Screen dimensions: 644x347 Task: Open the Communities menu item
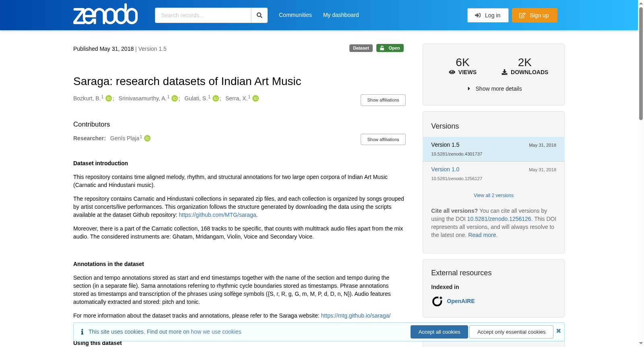click(295, 15)
